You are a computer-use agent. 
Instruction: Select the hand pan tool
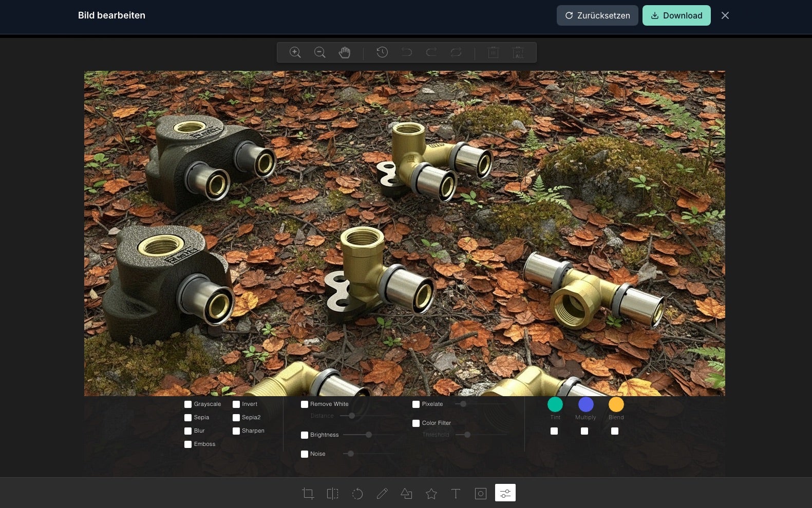pyautogui.click(x=345, y=52)
